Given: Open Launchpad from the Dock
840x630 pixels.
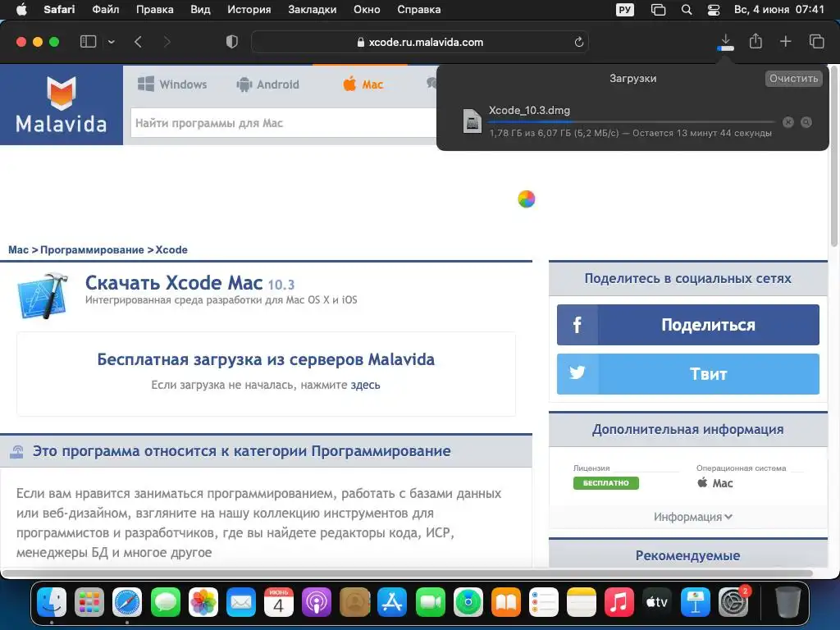Looking at the screenshot, I should [89, 601].
